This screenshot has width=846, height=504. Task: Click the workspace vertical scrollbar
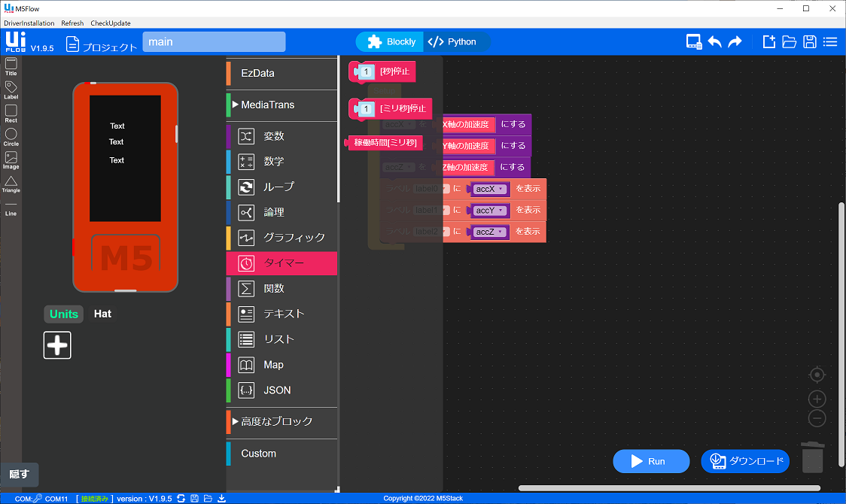841,334
